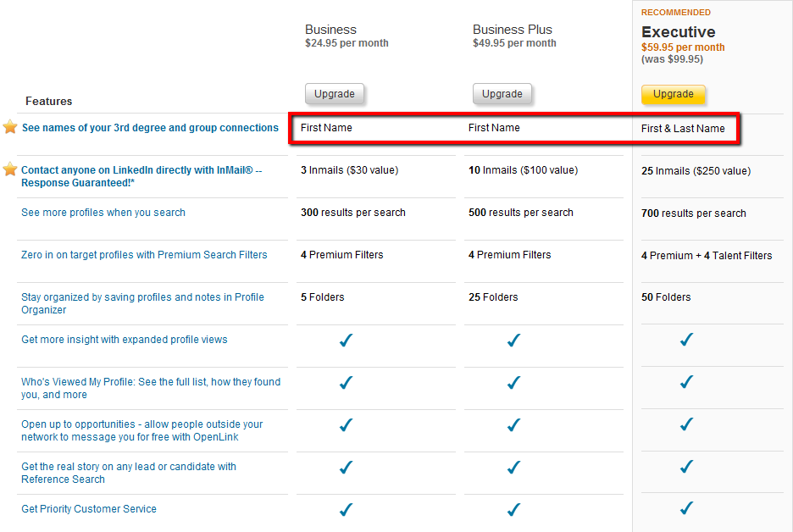Click '10 Inmails ($100 value)' cell

click(x=523, y=170)
